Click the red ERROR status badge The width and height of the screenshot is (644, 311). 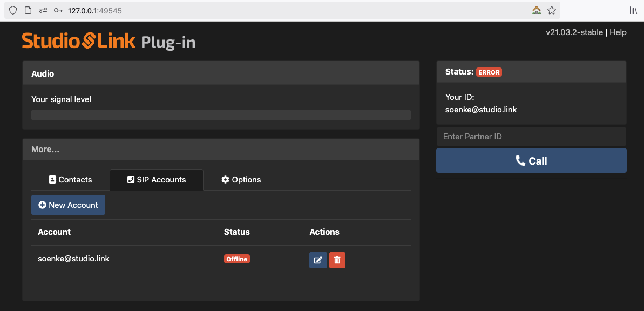click(x=489, y=72)
